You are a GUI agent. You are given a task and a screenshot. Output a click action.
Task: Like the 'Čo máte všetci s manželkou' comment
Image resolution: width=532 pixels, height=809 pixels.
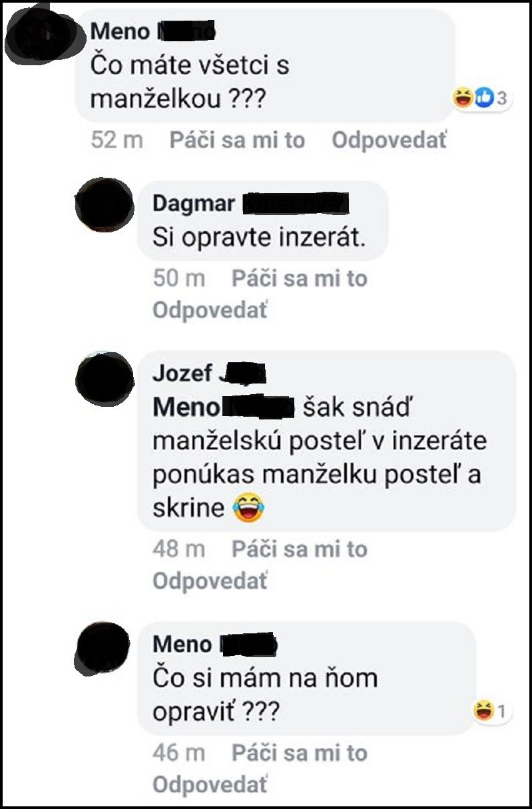[237, 140]
